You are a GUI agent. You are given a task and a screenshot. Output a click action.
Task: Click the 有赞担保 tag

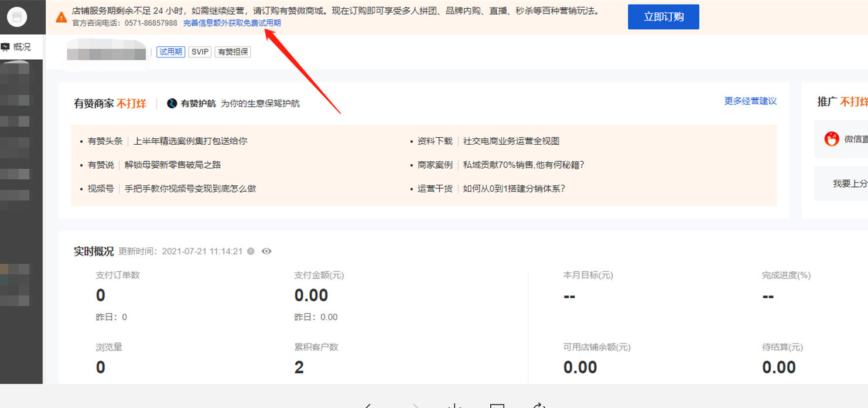233,52
